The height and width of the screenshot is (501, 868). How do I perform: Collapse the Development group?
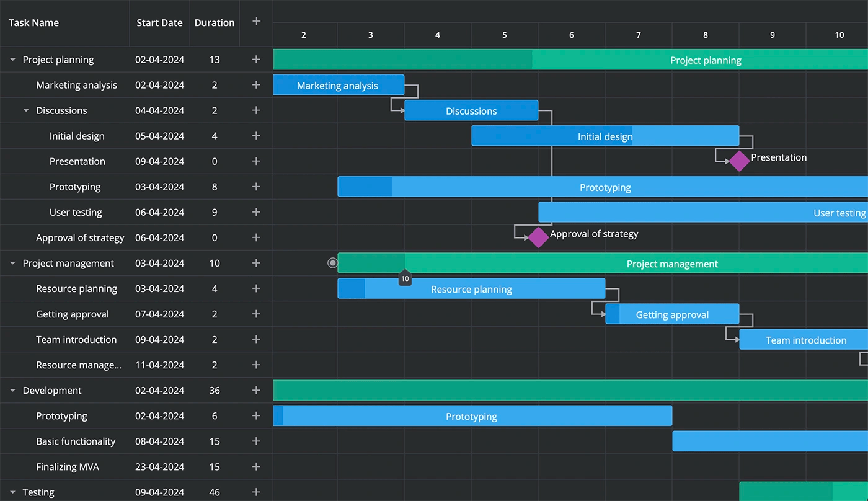(12, 391)
